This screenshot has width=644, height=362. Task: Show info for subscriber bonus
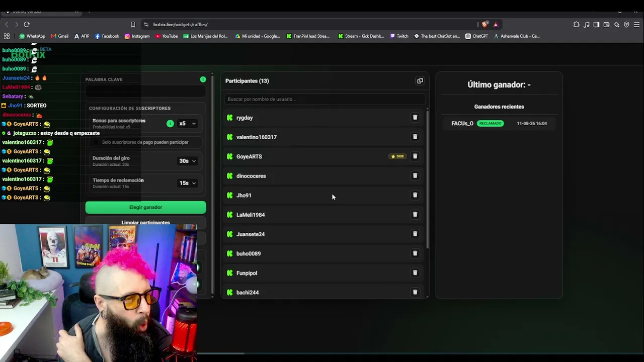(170, 124)
